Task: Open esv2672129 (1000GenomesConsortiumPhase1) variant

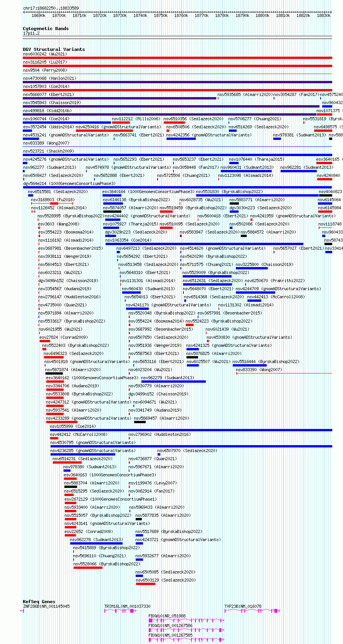Action: click(x=111, y=499)
